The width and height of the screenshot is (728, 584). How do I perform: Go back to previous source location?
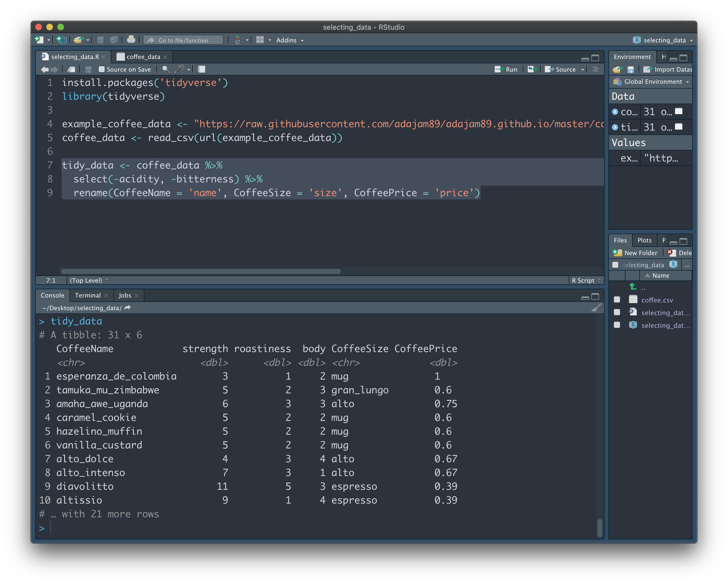tap(45, 69)
